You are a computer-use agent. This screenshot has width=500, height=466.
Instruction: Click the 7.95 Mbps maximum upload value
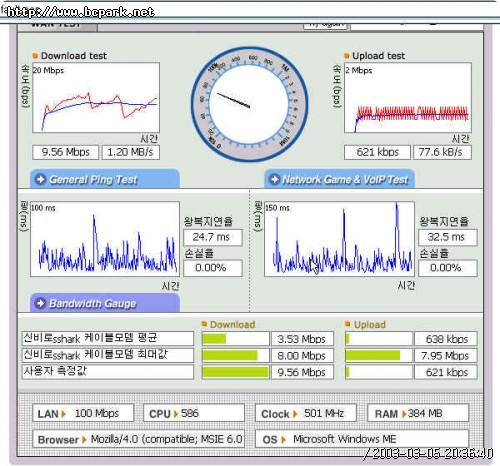446,355
